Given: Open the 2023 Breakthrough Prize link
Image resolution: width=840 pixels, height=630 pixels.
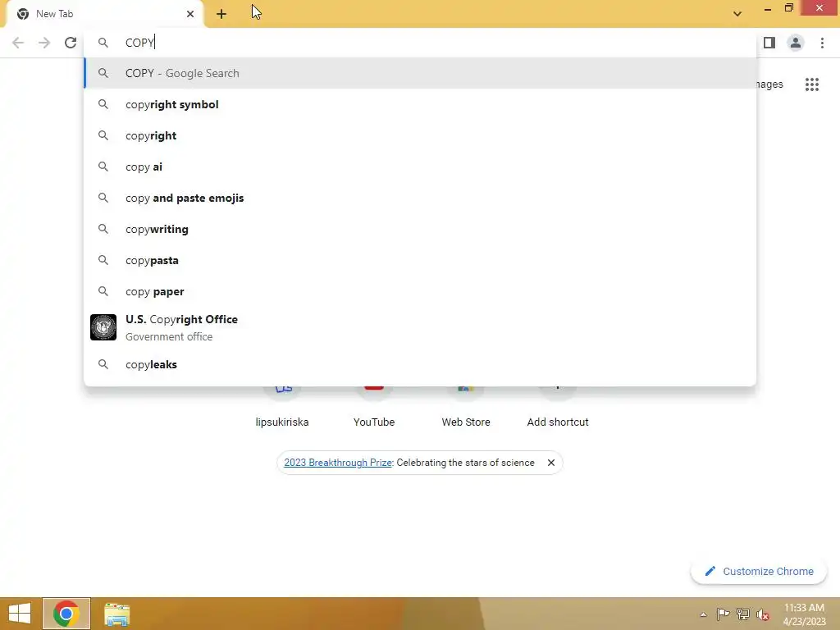Looking at the screenshot, I should 338,463.
